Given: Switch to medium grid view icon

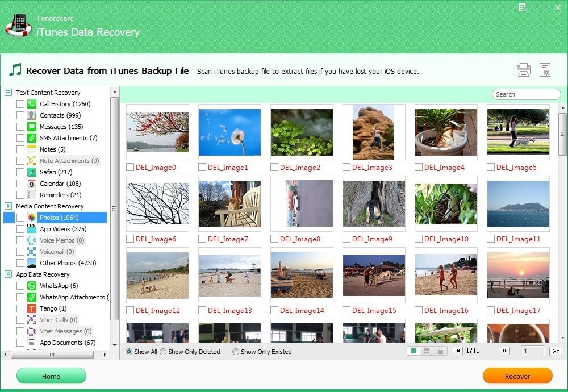Looking at the screenshot, I should click(427, 351).
